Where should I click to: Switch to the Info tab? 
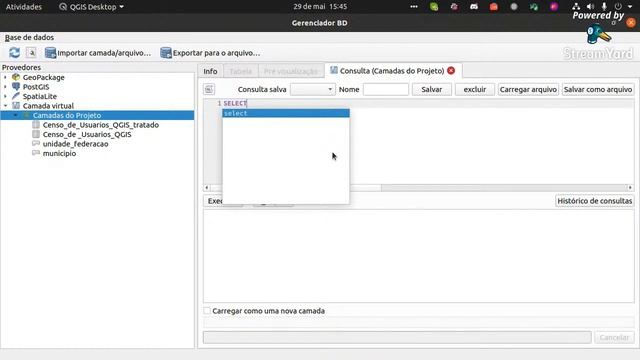pyautogui.click(x=210, y=71)
